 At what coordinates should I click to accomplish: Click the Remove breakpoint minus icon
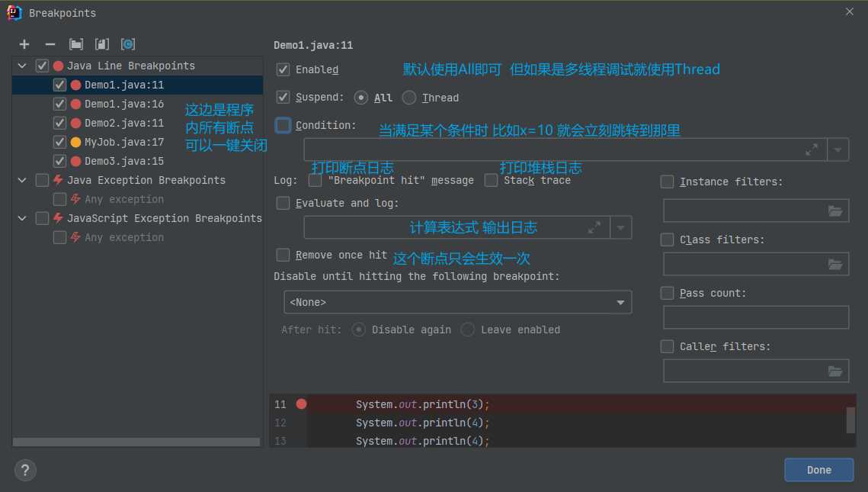(x=50, y=44)
